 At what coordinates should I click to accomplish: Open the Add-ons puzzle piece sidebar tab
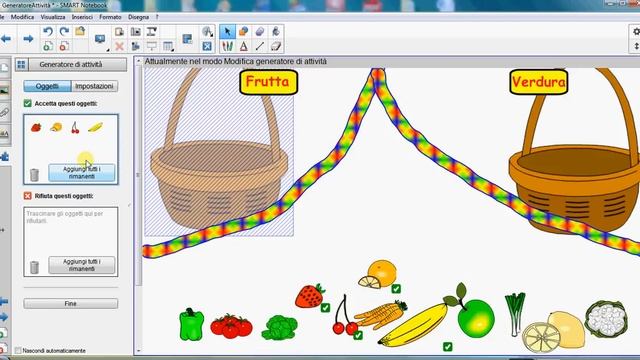point(5,156)
